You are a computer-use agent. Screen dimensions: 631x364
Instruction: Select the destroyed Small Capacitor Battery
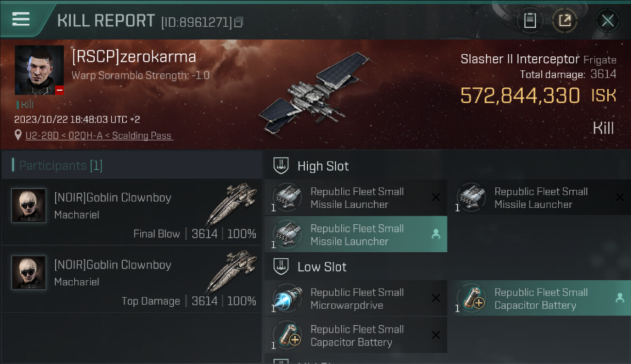tap(356, 335)
